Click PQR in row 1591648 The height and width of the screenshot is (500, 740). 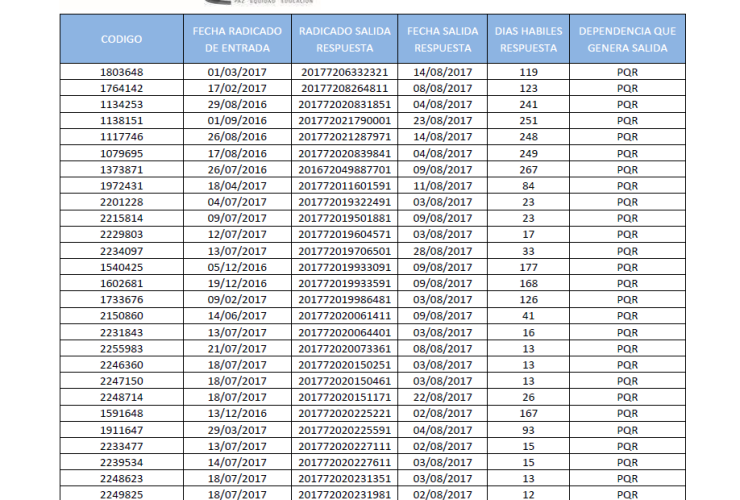tap(627, 413)
